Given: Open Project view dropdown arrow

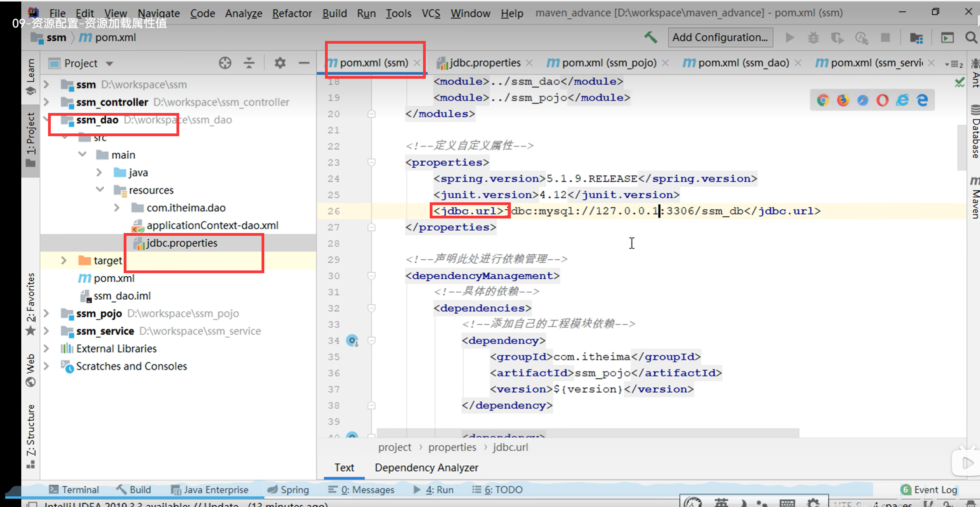Looking at the screenshot, I should 110,63.
